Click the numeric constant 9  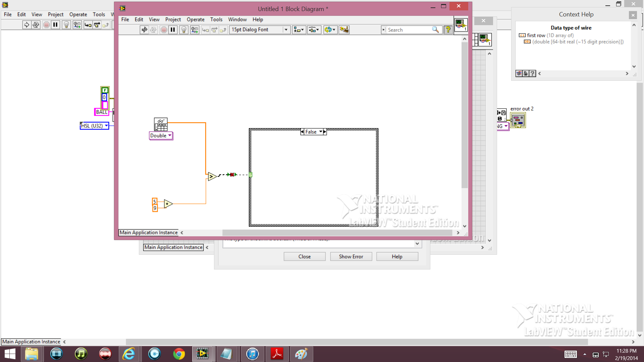pos(155,208)
